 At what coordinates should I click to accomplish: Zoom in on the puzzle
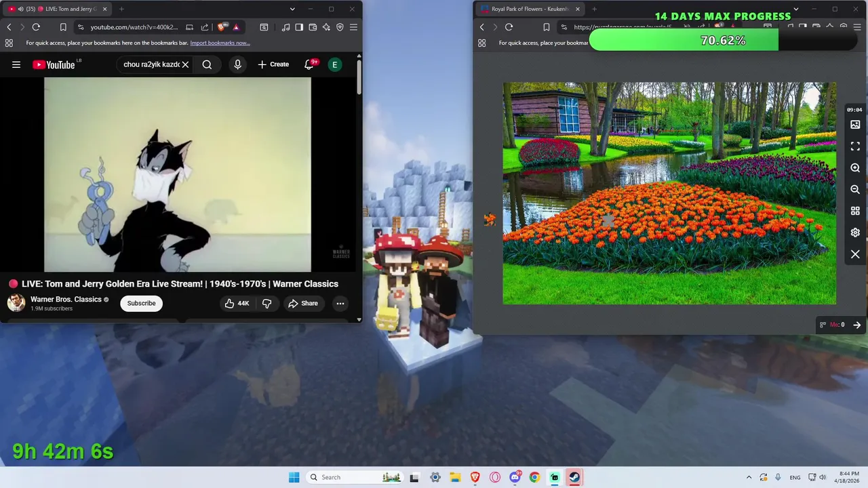[x=855, y=168]
